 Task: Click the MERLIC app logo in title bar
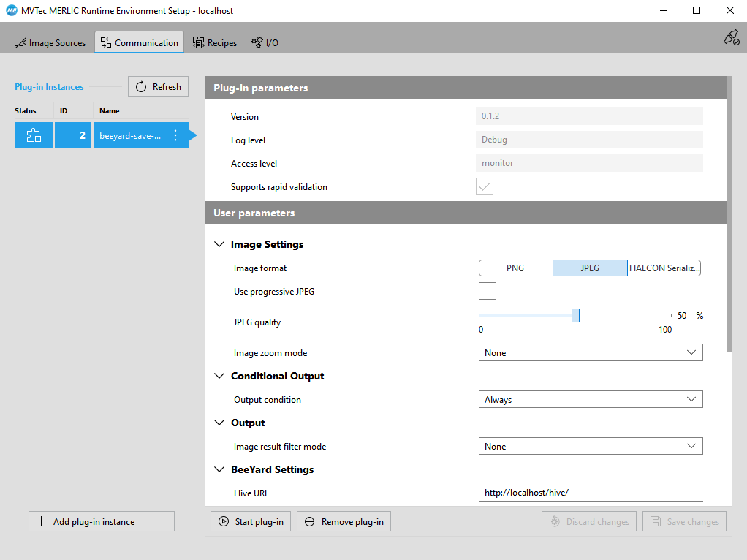(12, 11)
